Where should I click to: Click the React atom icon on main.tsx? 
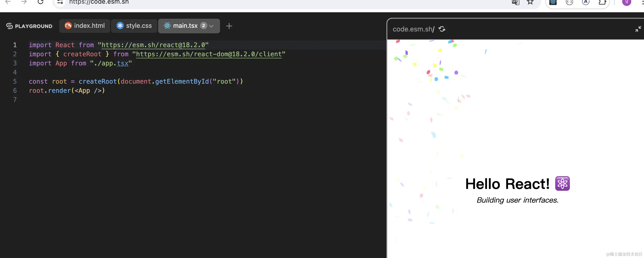[x=167, y=26]
